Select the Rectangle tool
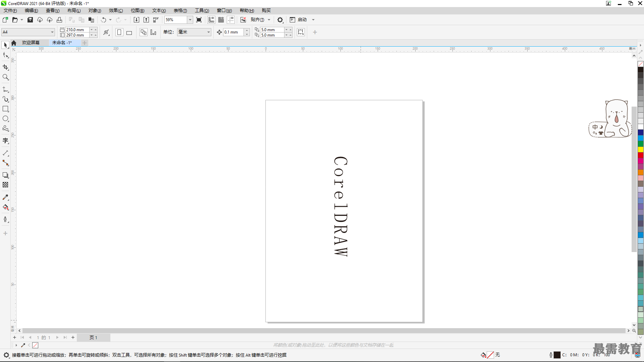The width and height of the screenshot is (644, 362). (5, 109)
